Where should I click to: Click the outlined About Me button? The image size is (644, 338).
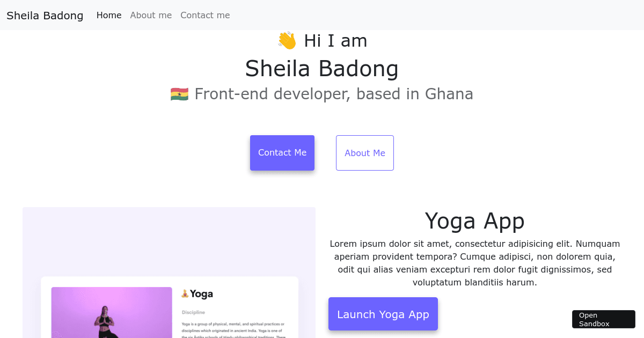365,152
